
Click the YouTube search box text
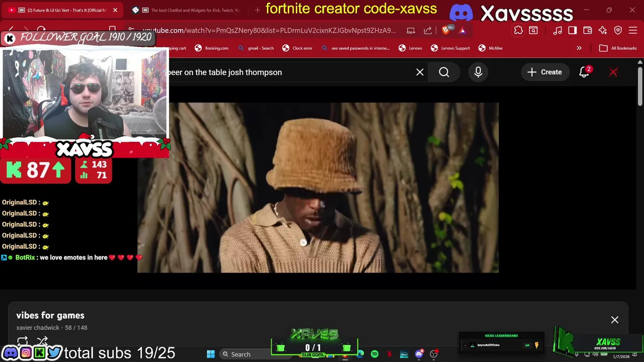click(225, 72)
